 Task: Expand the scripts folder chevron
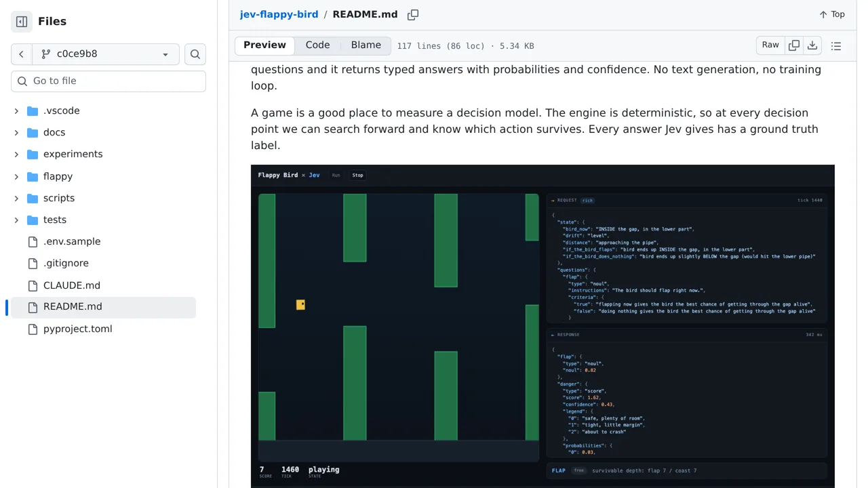click(16, 198)
